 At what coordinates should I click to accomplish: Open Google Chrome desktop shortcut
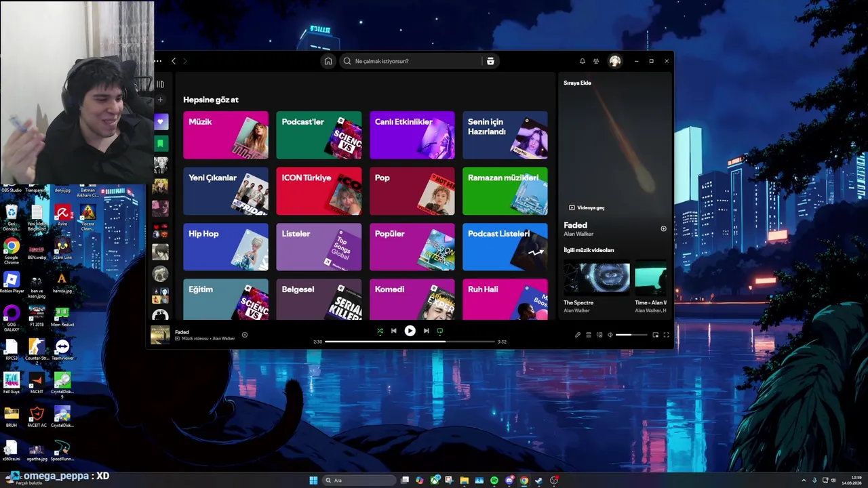pyautogui.click(x=12, y=249)
